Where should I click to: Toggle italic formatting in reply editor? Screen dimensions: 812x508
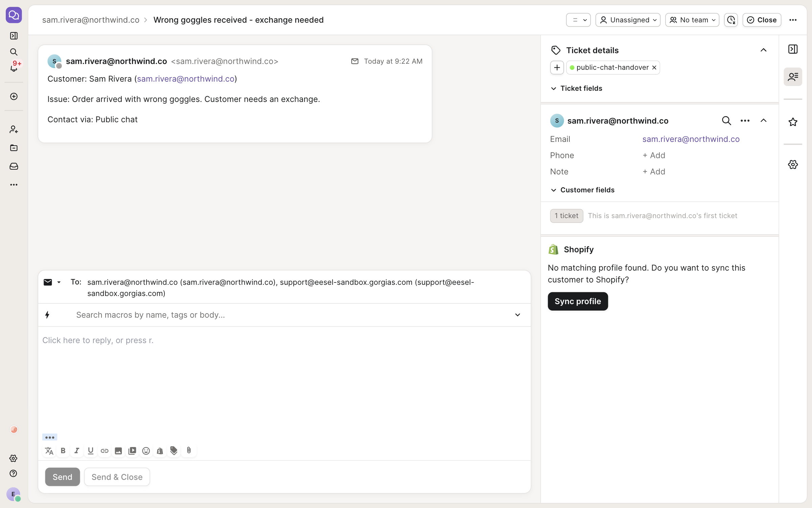[x=77, y=450]
